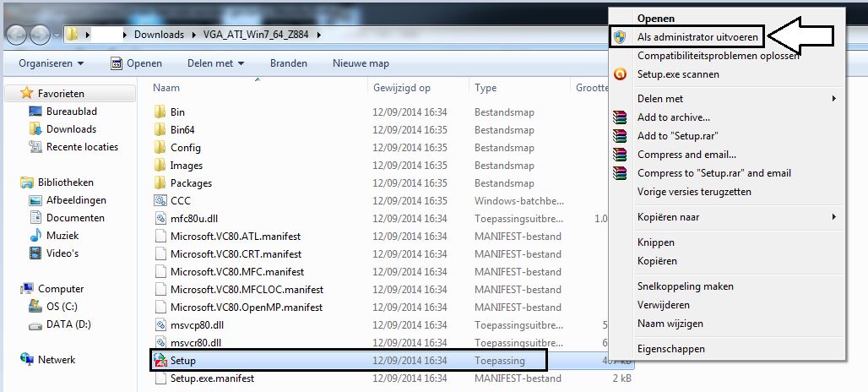Click the Bin64 folder icon

(x=160, y=129)
